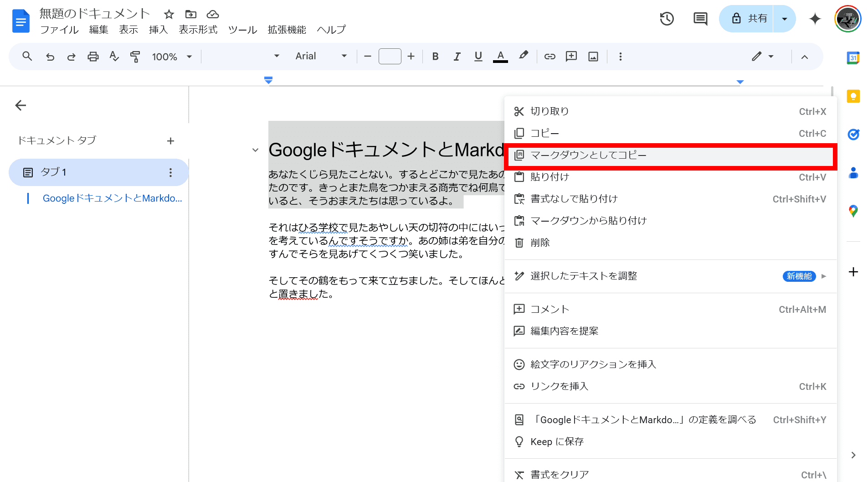
Task: Choose マークダウンとしてコピー in the context menu
Action: click(670, 155)
